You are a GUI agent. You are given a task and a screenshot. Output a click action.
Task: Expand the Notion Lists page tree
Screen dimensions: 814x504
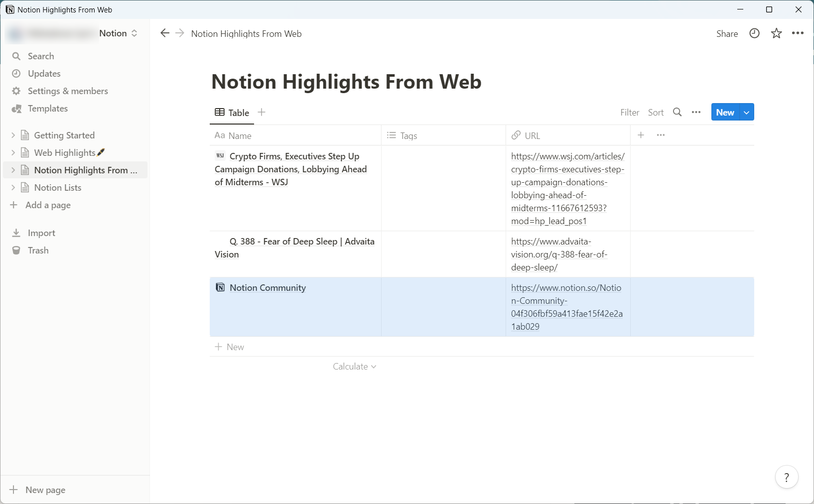pyautogui.click(x=13, y=187)
